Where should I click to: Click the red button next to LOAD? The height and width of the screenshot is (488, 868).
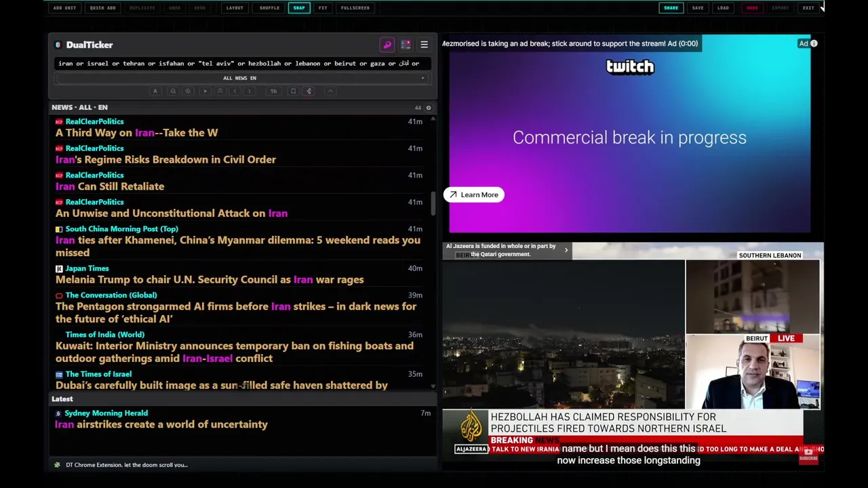(x=752, y=8)
